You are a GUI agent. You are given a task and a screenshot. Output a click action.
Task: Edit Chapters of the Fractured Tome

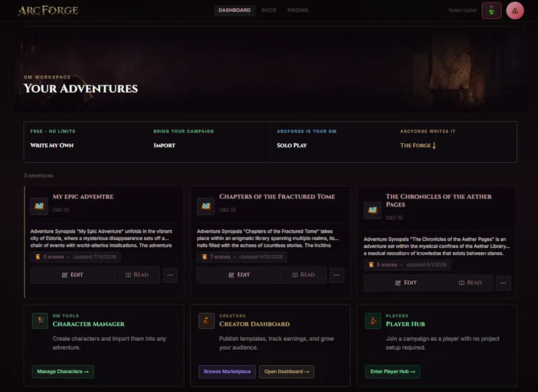click(x=239, y=275)
